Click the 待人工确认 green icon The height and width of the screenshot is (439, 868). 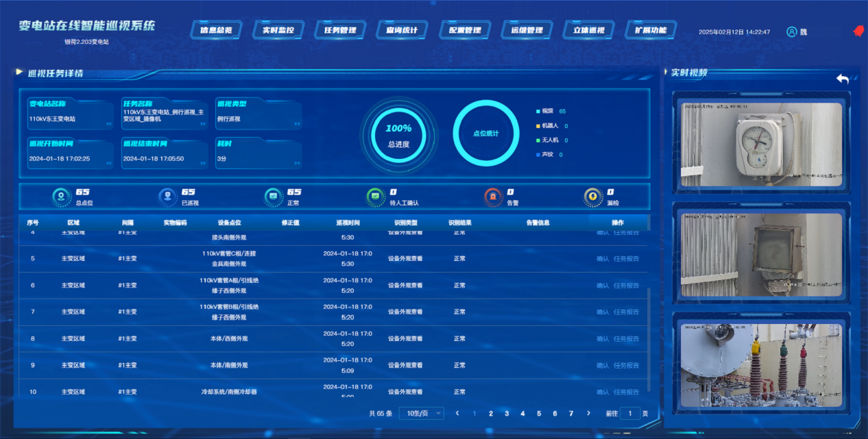pyautogui.click(x=375, y=197)
